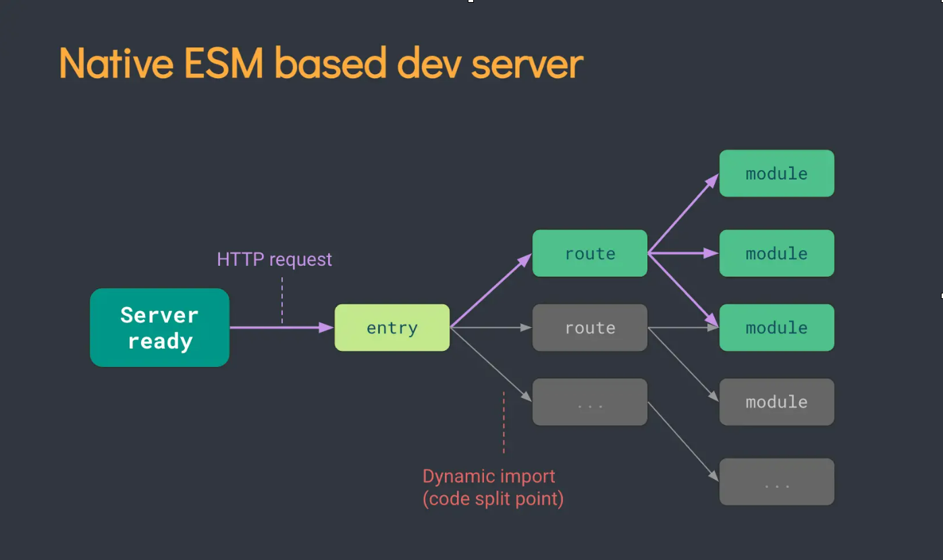Select the light green "entry" box
This screenshot has width=943, height=560.
pos(392,328)
